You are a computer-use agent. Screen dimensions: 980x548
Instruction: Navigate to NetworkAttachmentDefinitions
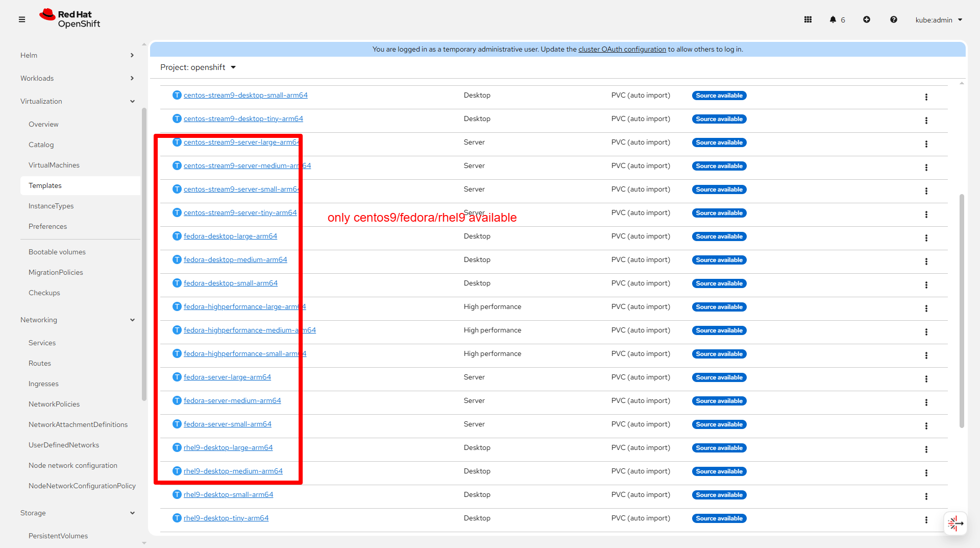(78, 424)
